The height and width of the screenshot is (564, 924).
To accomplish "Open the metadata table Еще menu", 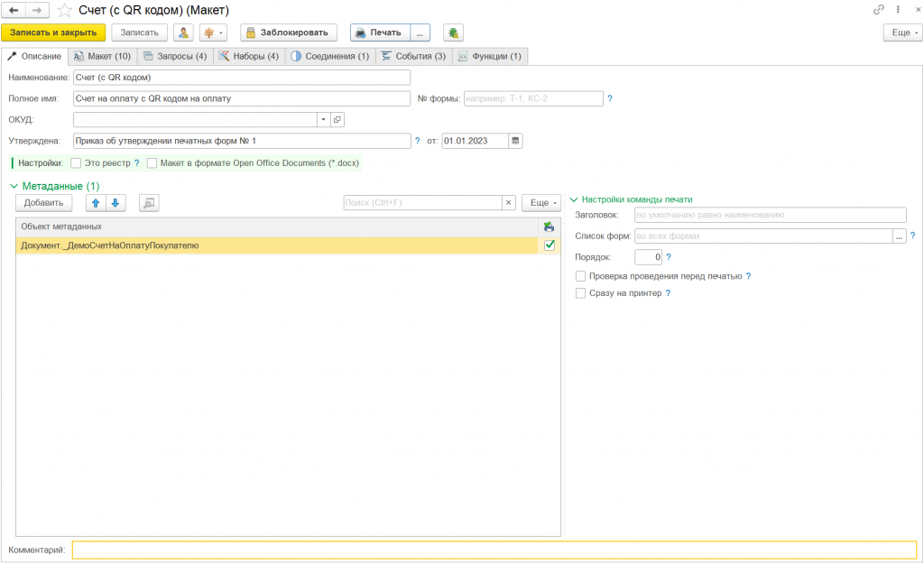I will click(541, 203).
